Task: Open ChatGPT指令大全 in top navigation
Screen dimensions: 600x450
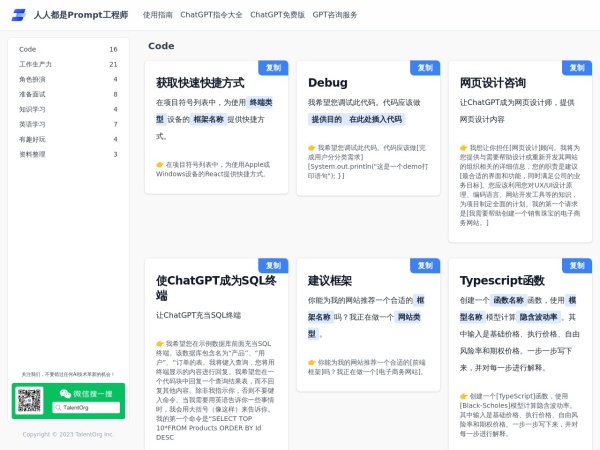Action: pos(211,15)
